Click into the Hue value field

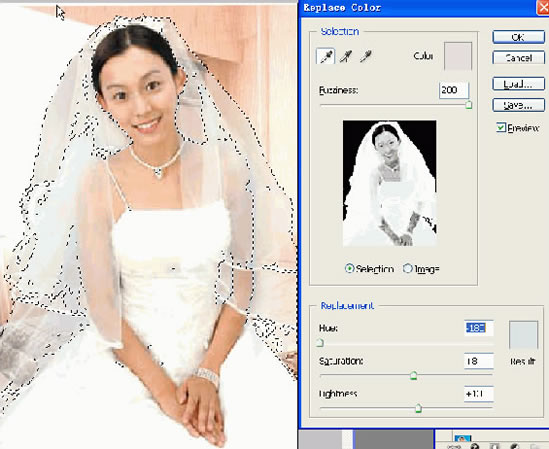coord(479,328)
